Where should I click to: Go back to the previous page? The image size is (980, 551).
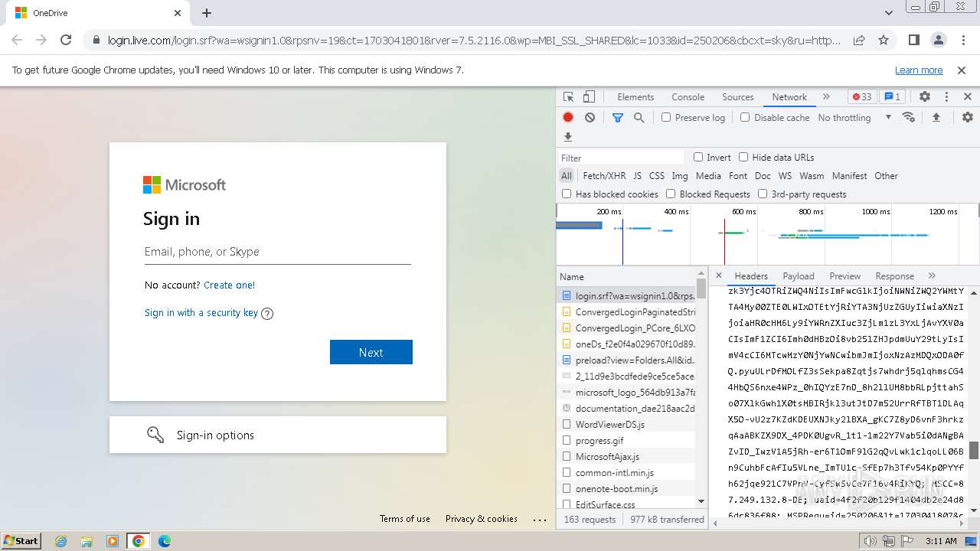pos(17,40)
